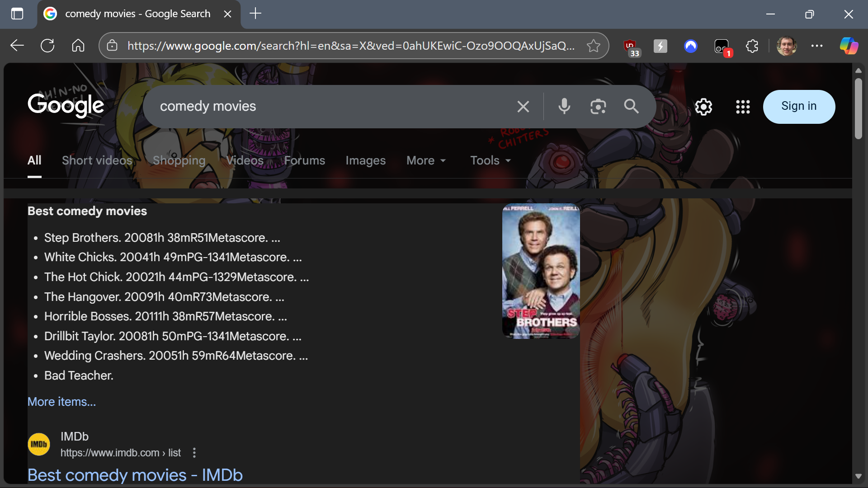Select the Bad Teacher list entry
The image size is (868, 488).
[x=79, y=375]
